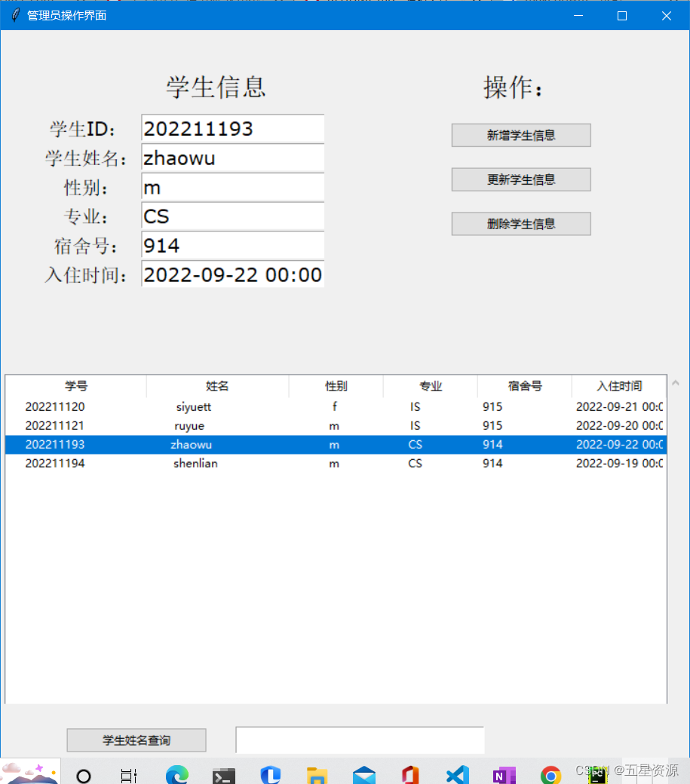Click the 学号 column header
Viewport: 690px width, 784px height.
pyautogui.click(x=76, y=386)
